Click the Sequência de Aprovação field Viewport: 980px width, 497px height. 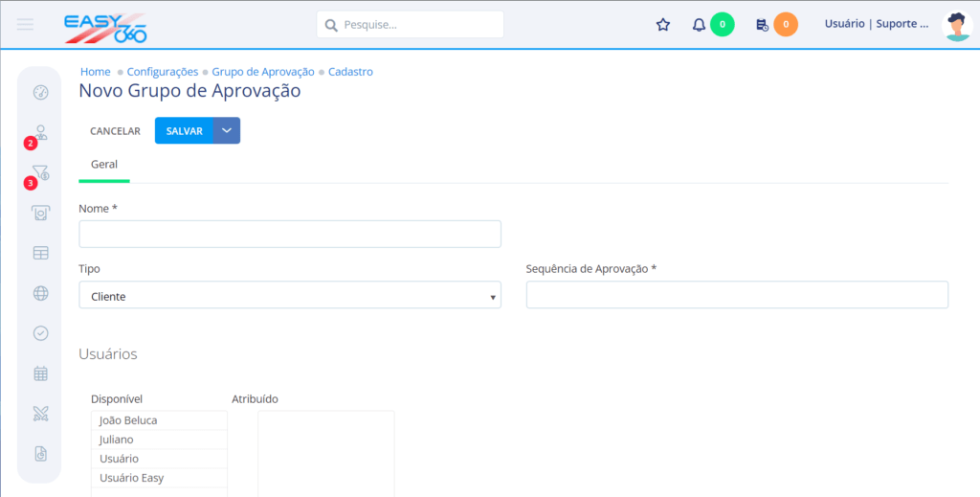coord(738,295)
